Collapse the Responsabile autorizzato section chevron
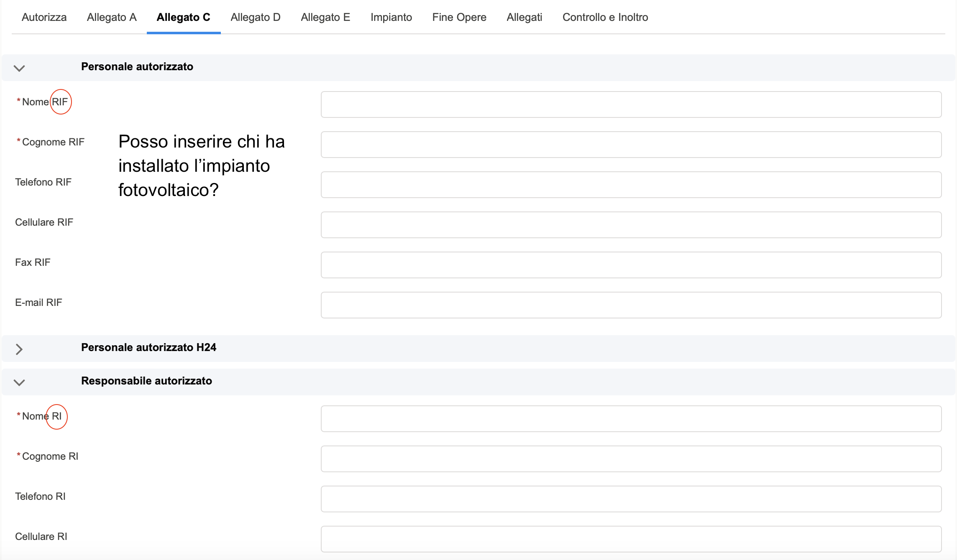 pos(19,382)
